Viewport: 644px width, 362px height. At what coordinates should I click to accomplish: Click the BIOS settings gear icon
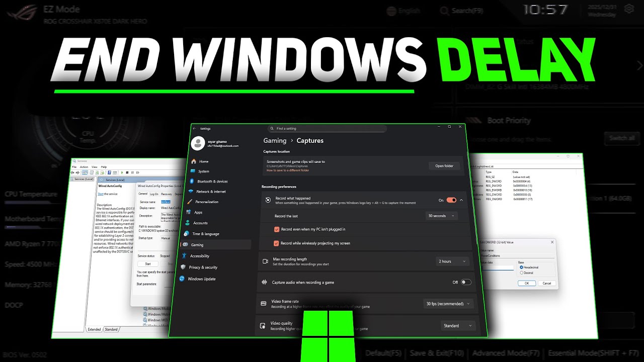[629, 9]
